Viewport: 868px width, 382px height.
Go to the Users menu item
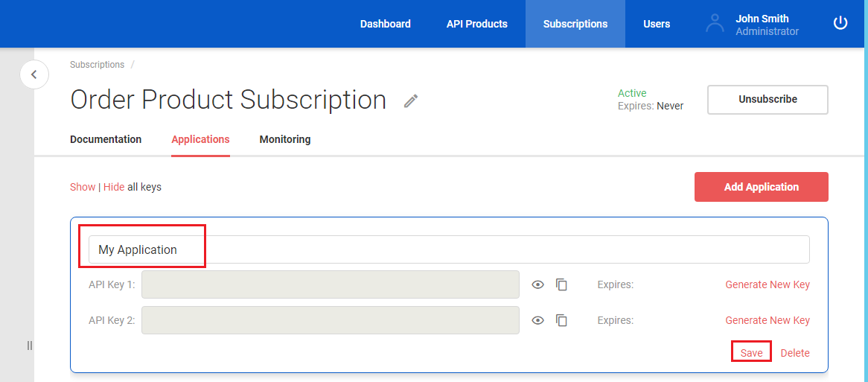(657, 24)
